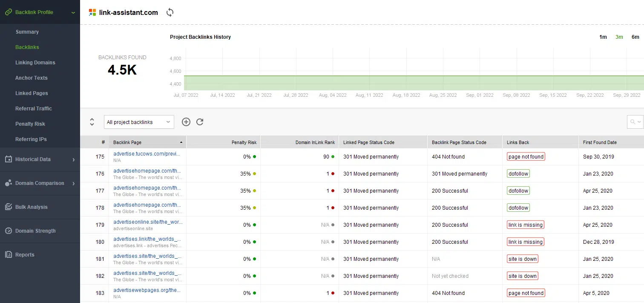Viewport: 644px width, 303px height.
Task: Click the Domain Strength gauge icon
Action: pyautogui.click(x=8, y=231)
